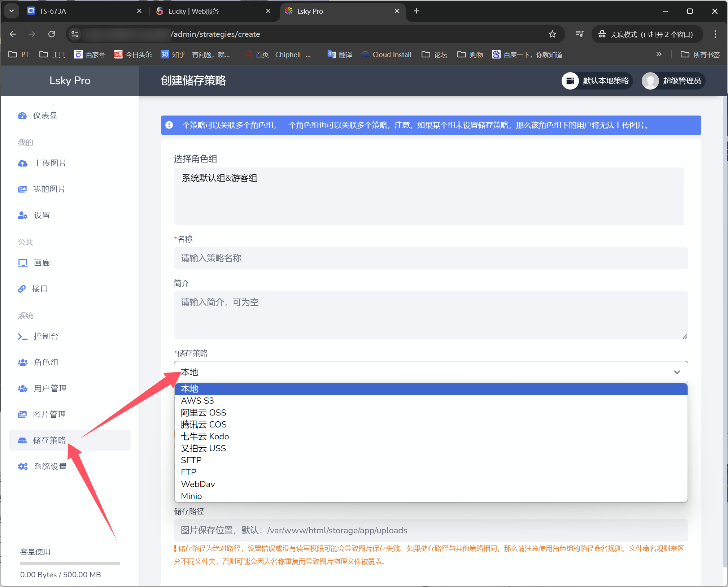Choose 阿里云 OSS option
728x587 pixels.
[x=431, y=413]
